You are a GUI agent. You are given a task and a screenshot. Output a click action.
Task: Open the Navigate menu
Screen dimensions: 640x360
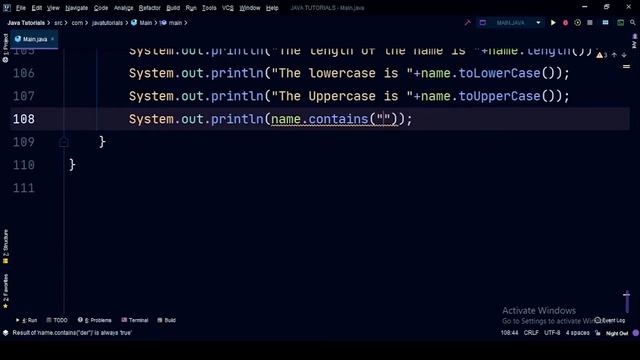(x=76, y=8)
